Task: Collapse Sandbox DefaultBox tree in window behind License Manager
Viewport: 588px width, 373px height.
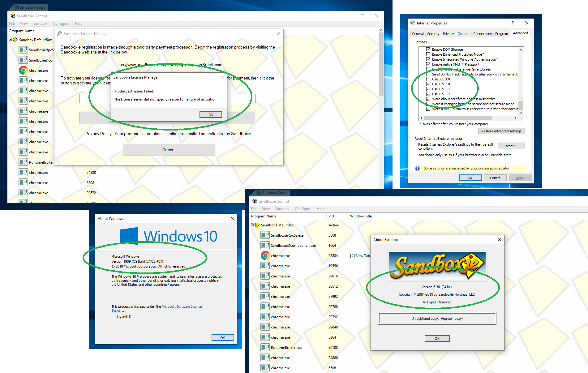Action: [10, 40]
